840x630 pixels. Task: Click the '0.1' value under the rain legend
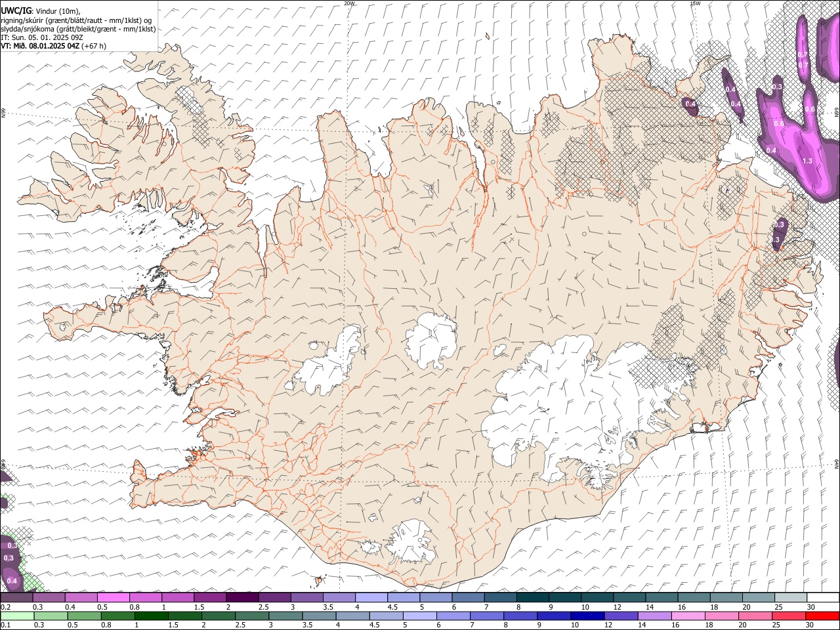pos(5,625)
